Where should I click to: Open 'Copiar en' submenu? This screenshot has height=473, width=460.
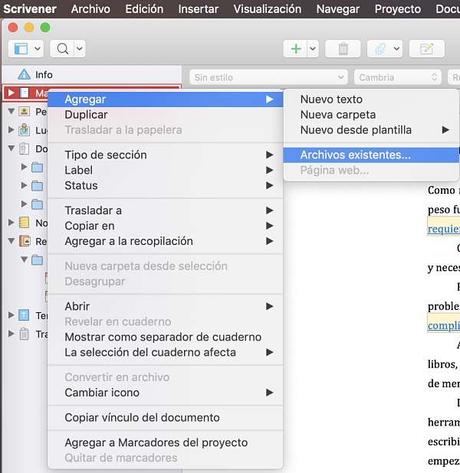point(166,226)
